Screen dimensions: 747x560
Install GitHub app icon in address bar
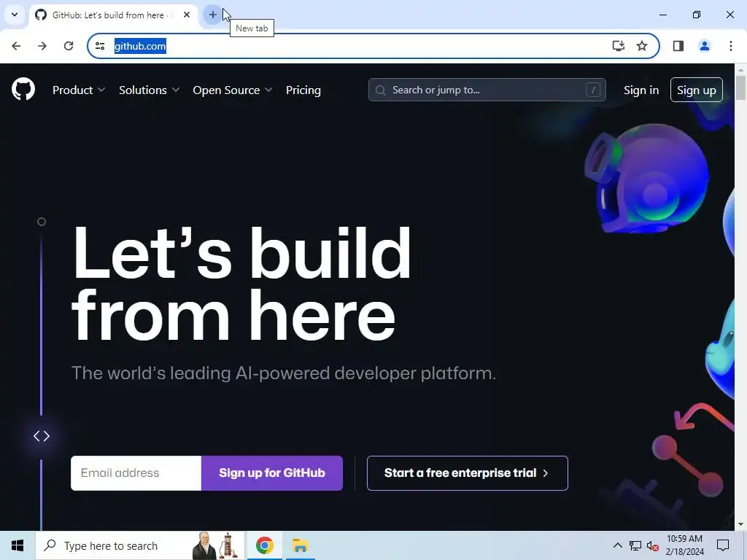pyautogui.click(x=618, y=46)
